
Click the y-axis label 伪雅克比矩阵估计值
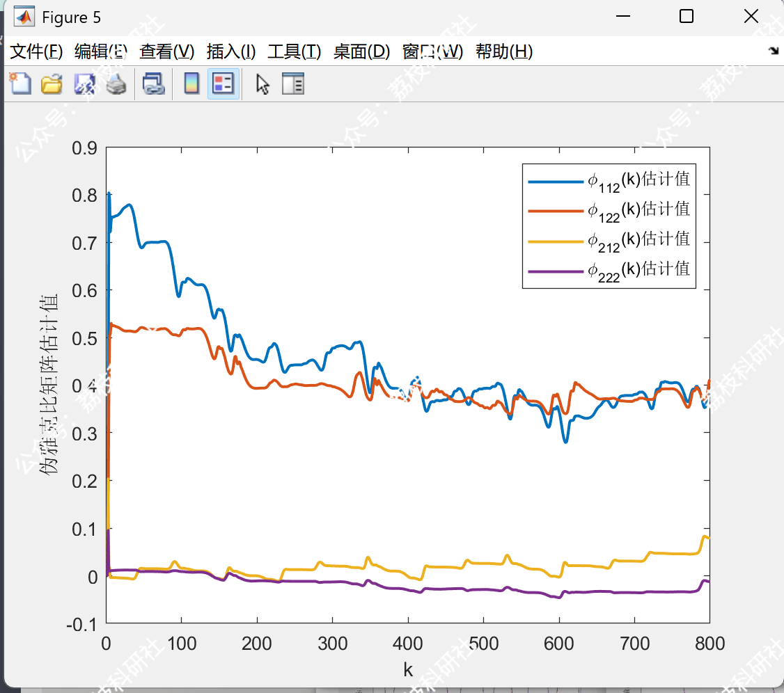[49, 384]
